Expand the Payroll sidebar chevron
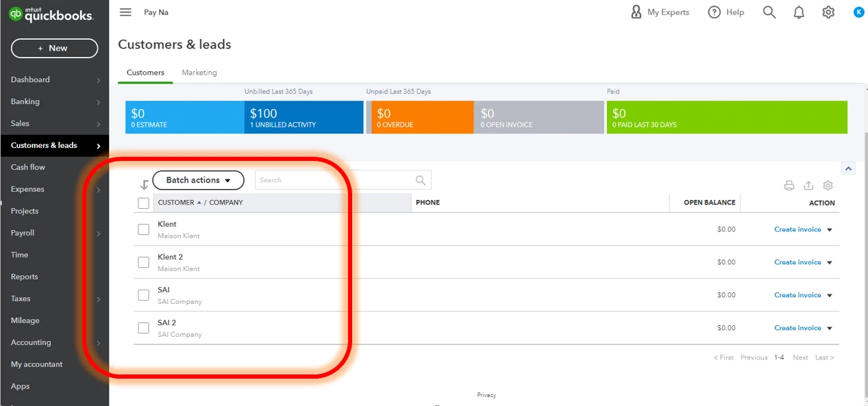 coord(99,233)
